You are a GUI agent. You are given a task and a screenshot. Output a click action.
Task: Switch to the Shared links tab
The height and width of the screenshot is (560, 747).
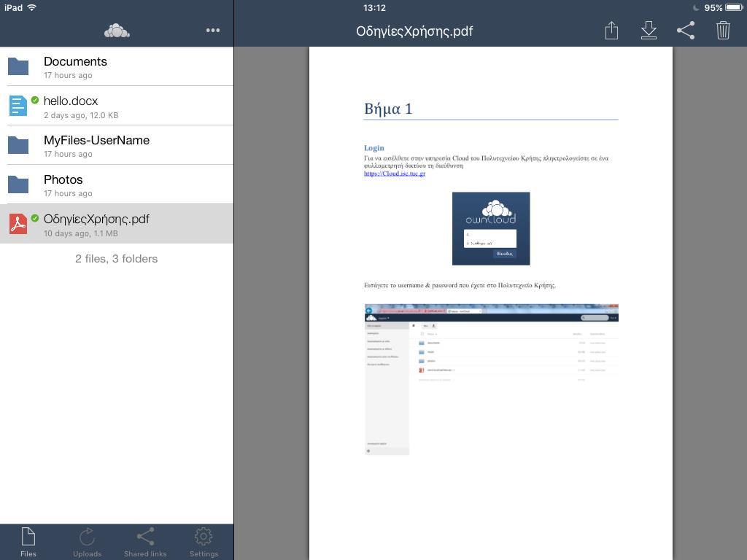(x=145, y=542)
